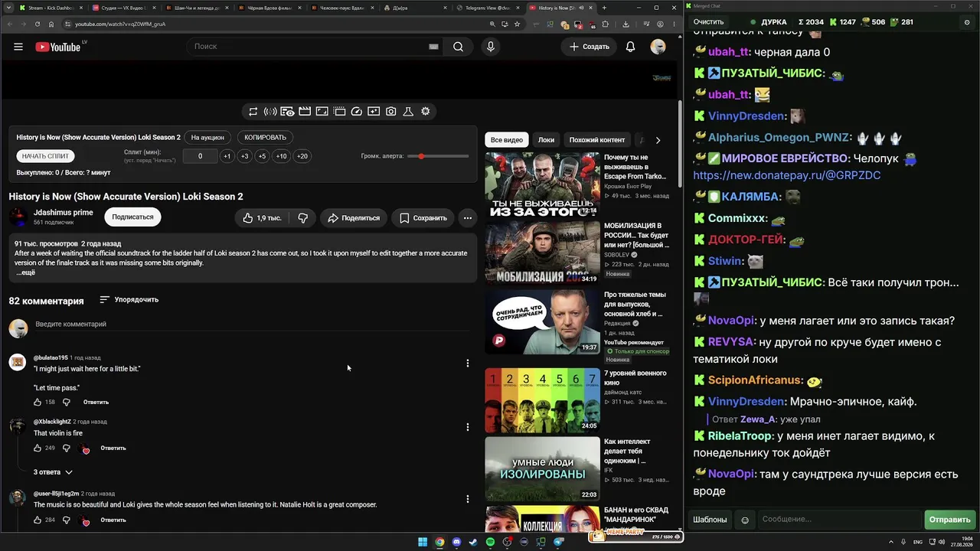Dislike the video with thumbs-down

point(303,218)
